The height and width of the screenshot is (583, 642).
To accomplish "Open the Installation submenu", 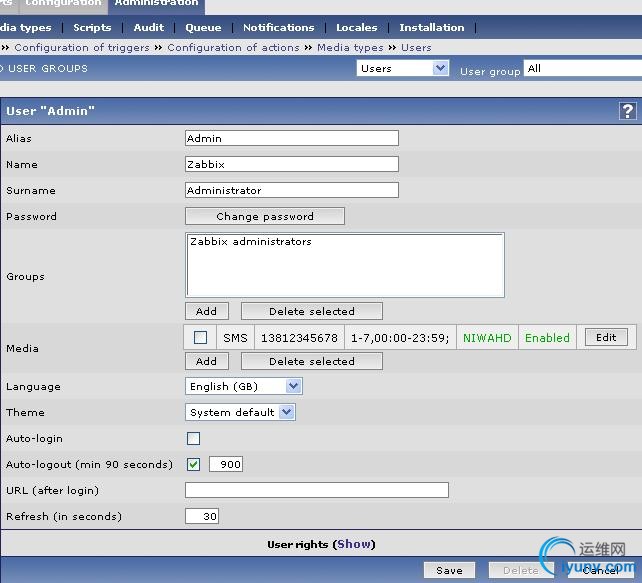I will [432, 27].
